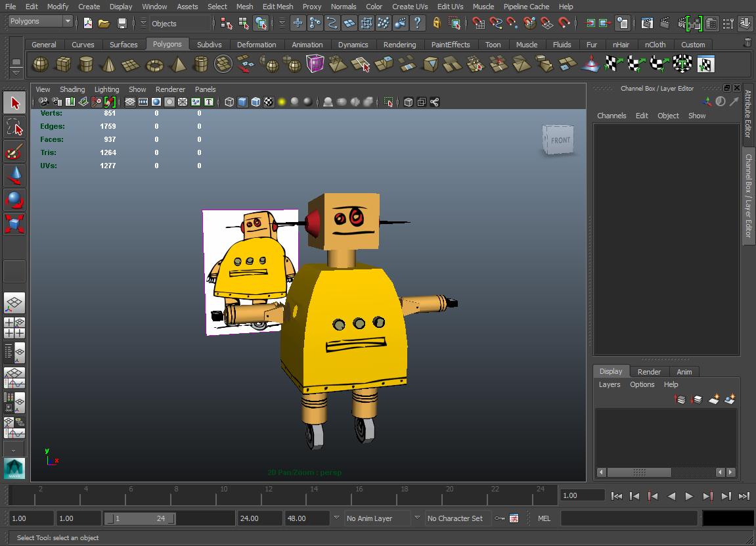This screenshot has height=546, width=756.
Task: Select the polygon Sphere tool on the shelf
Action: coord(41,64)
